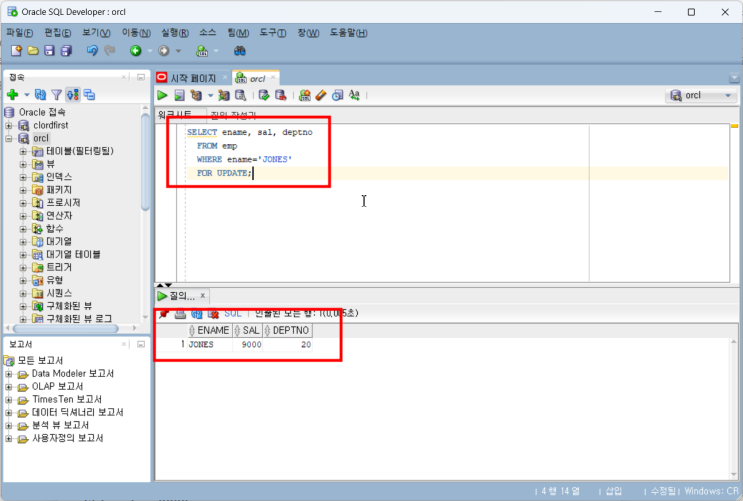Switch to the 시작 페이지 tab

coord(192,78)
